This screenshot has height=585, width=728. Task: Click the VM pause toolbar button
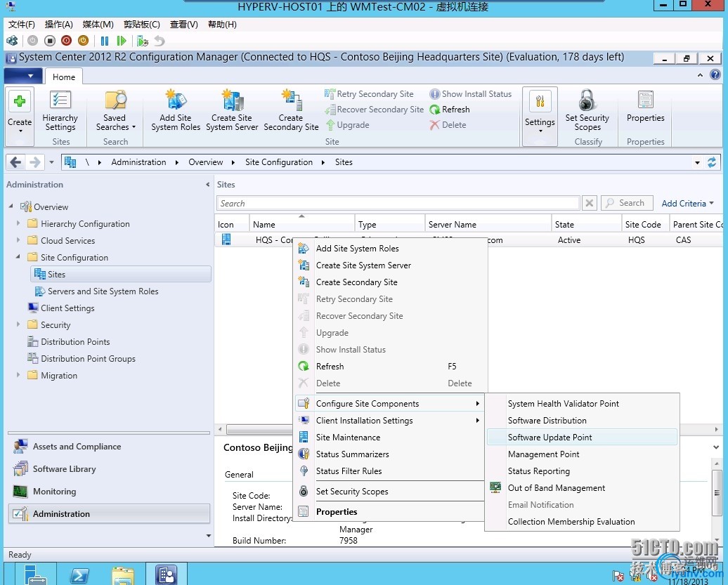(105, 41)
